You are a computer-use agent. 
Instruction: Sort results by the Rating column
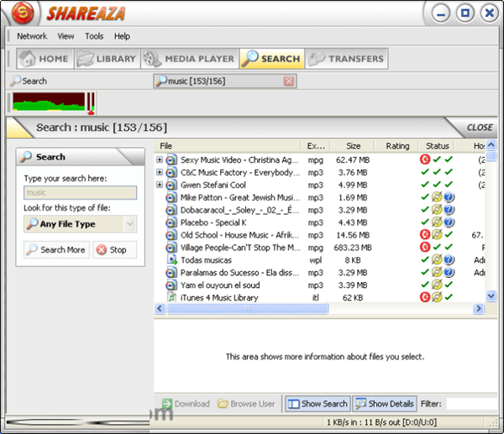click(x=397, y=146)
